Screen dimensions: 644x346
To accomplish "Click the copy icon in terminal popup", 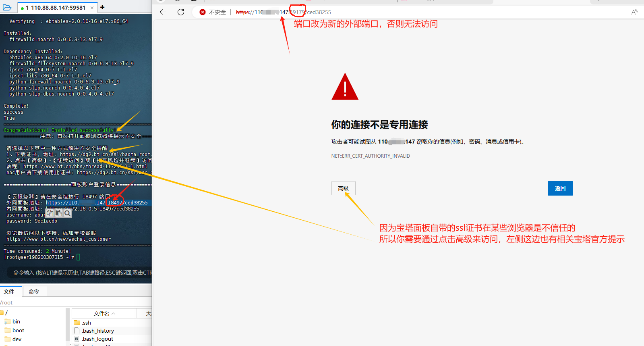I will click(x=50, y=213).
